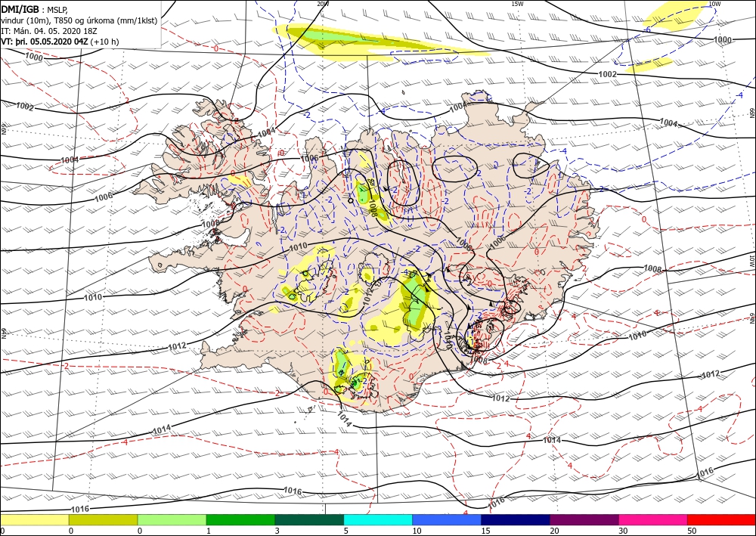
Task: Select the medium green legend segment for 1 mm
Action: pyautogui.click(x=240, y=519)
